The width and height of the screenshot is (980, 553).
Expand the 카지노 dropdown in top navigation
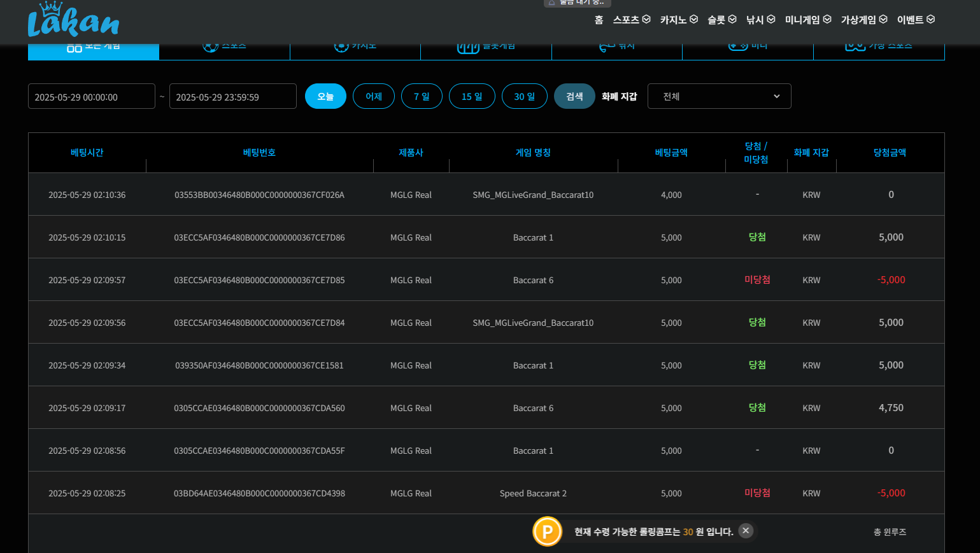point(679,20)
